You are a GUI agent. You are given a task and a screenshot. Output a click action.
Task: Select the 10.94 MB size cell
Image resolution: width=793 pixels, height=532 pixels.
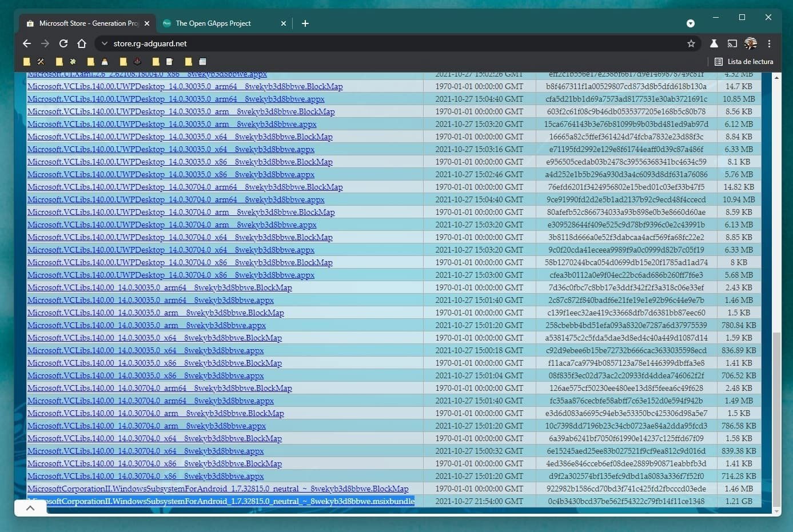tap(739, 199)
